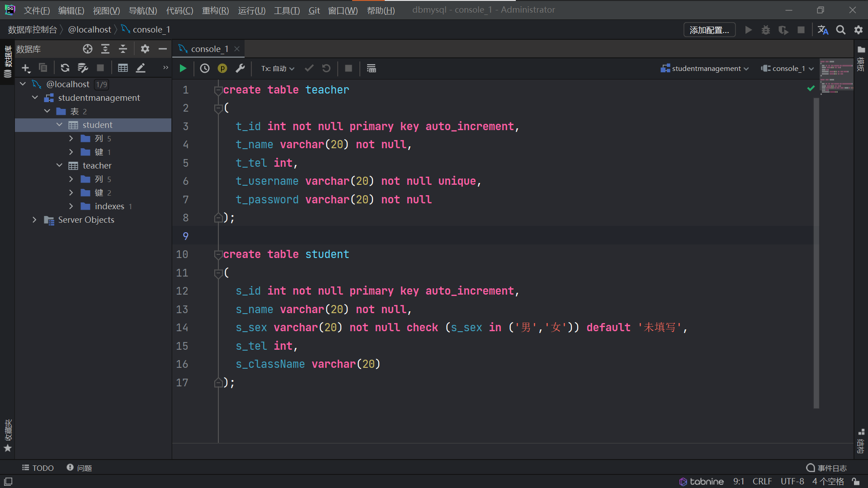Toggle code fold on create table teacher
The height and width of the screenshot is (488, 868).
pyautogui.click(x=218, y=90)
